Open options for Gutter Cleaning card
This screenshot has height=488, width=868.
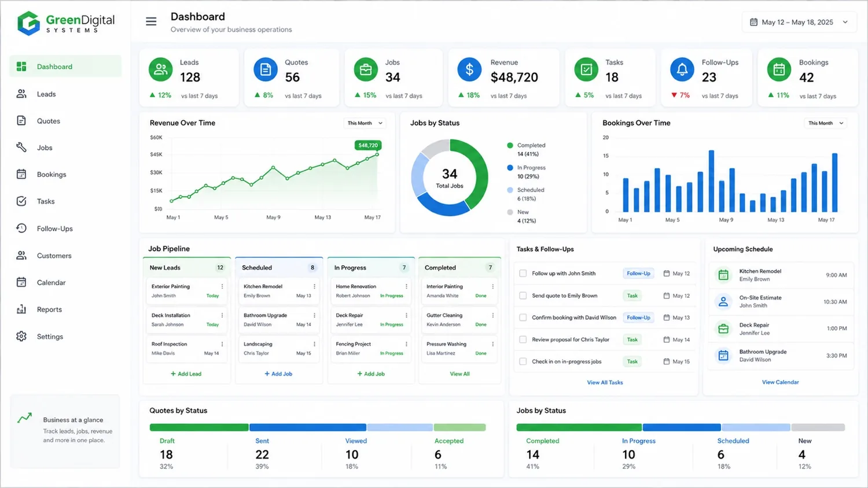click(x=493, y=315)
